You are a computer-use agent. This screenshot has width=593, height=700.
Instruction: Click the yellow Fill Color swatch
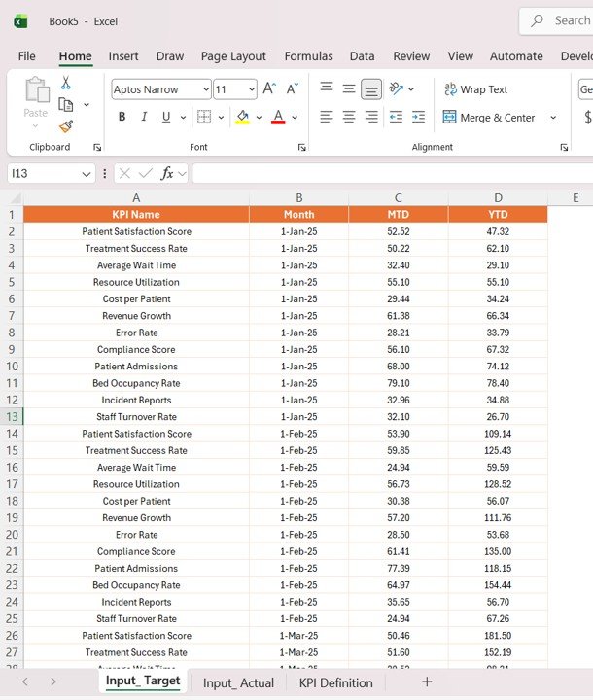click(x=242, y=117)
